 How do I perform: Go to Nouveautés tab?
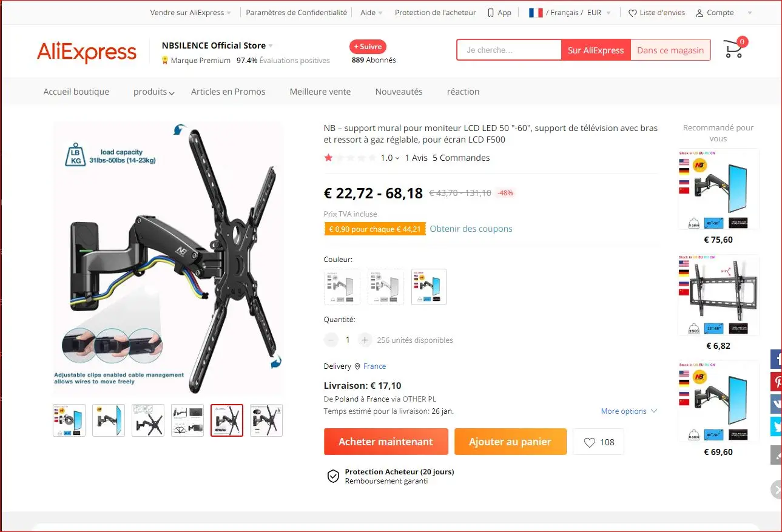click(399, 92)
